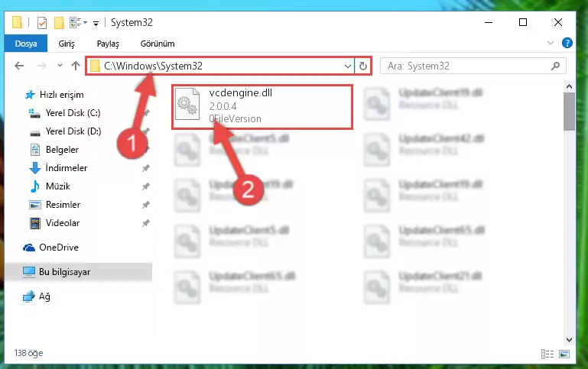Click the pin icon next to Müzik
Viewport: 588px width, 369px height.
[x=146, y=186]
